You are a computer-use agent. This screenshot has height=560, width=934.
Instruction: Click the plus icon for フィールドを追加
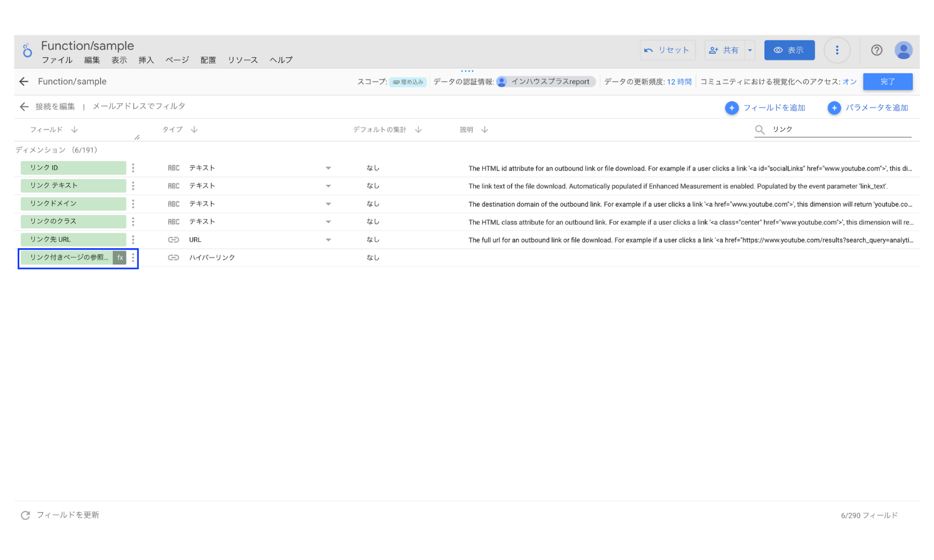(x=732, y=108)
